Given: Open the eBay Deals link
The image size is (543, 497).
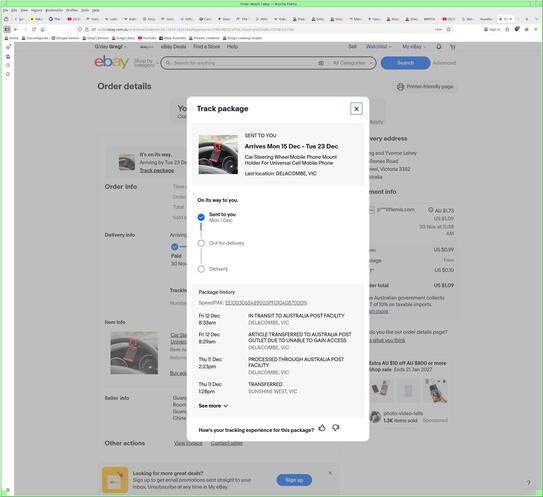Looking at the screenshot, I should click(x=173, y=46).
